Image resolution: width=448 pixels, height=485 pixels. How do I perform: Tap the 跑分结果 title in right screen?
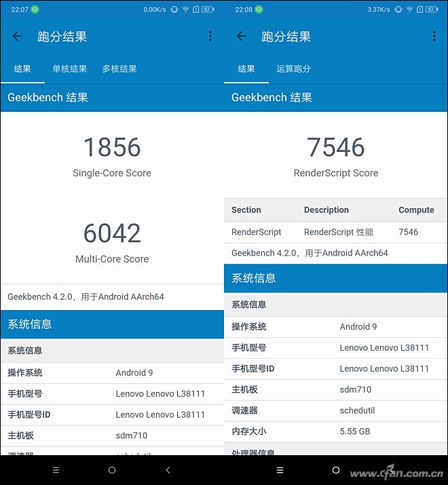[286, 37]
